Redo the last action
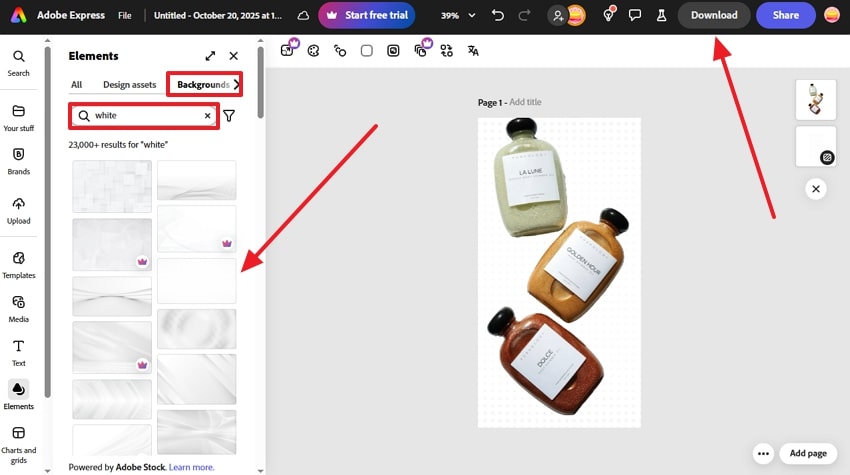The image size is (850, 475). coord(524,15)
